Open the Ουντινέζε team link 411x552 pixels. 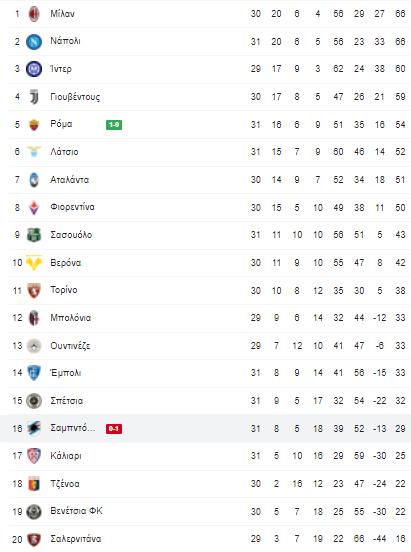[x=70, y=346]
